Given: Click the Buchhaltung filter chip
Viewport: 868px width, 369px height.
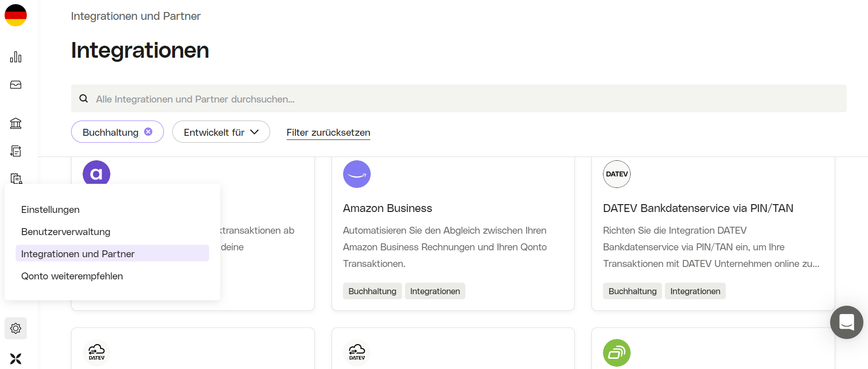Looking at the screenshot, I should coord(117,132).
